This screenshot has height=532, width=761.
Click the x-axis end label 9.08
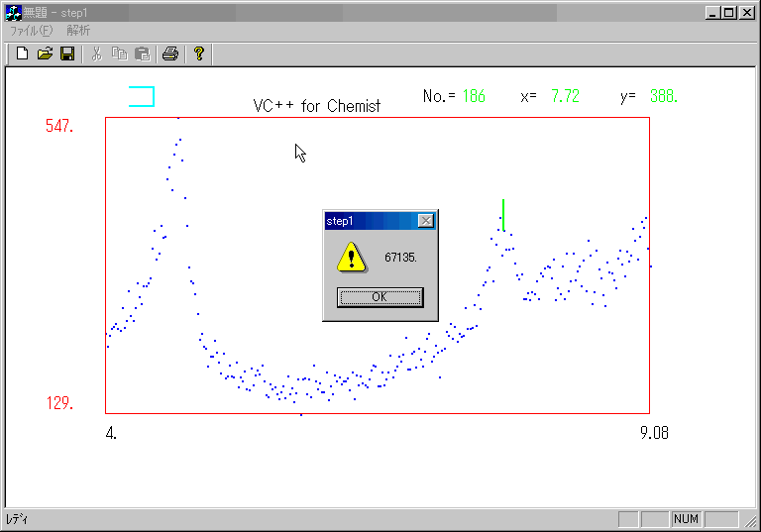point(654,433)
